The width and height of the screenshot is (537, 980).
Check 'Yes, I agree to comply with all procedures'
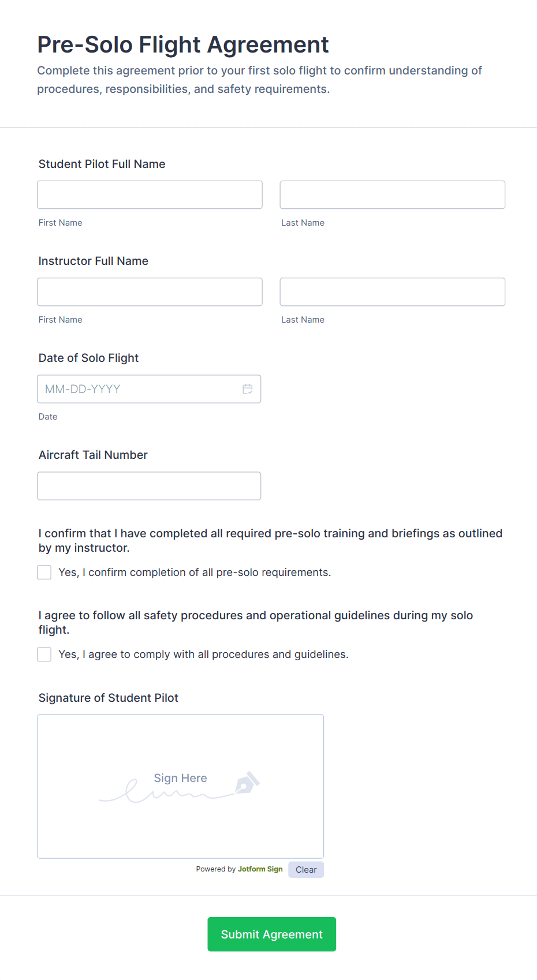44,654
